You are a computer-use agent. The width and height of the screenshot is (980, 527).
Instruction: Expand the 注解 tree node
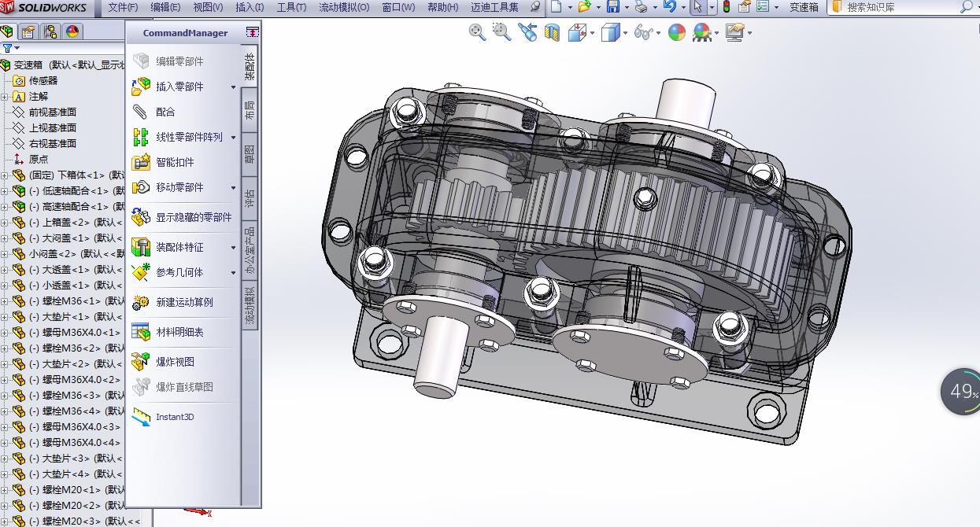5,97
